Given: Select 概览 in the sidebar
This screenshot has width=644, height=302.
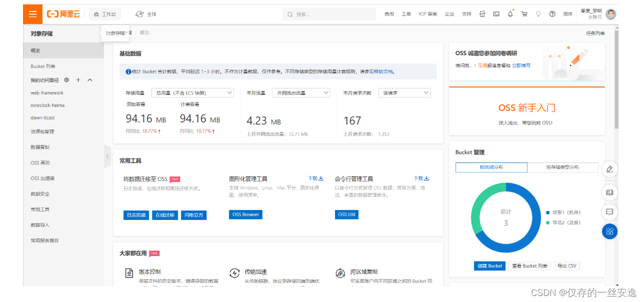Looking at the screenshot, I should pyautogui.click(x=63, y=50).
